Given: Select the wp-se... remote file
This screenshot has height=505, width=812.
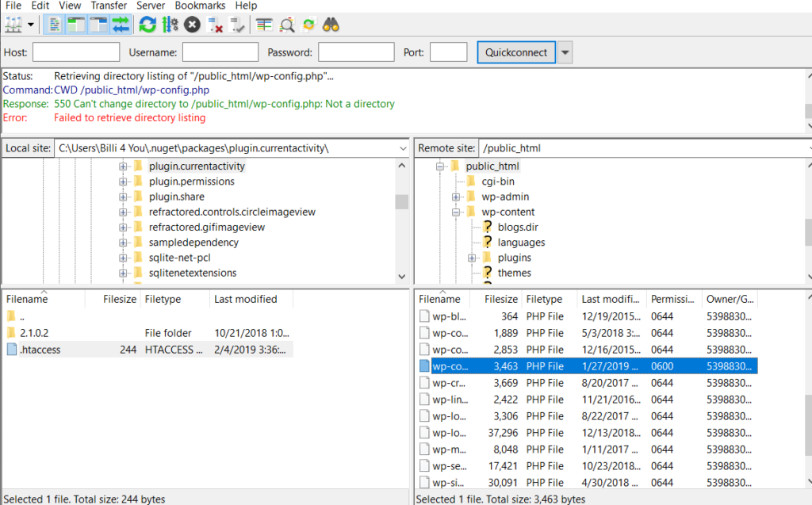Looking at the screenshot, I should pos(588,466).
